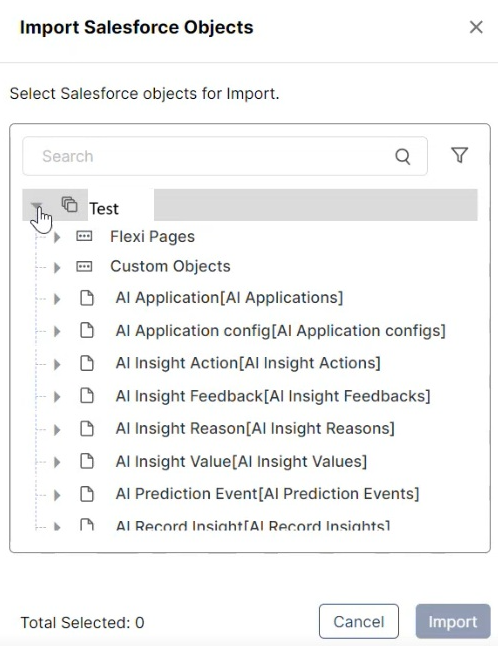498x646 pixels.
Task: Click the Import button
Action: pos(453,621)
